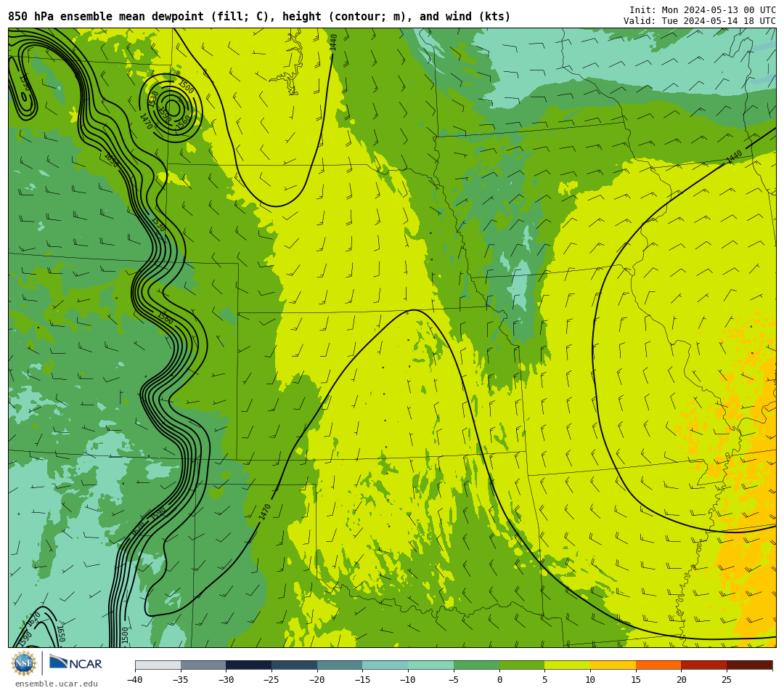Pick the light teal -15 to -10 color swatch
784x693 pixels.
[385, 665]
